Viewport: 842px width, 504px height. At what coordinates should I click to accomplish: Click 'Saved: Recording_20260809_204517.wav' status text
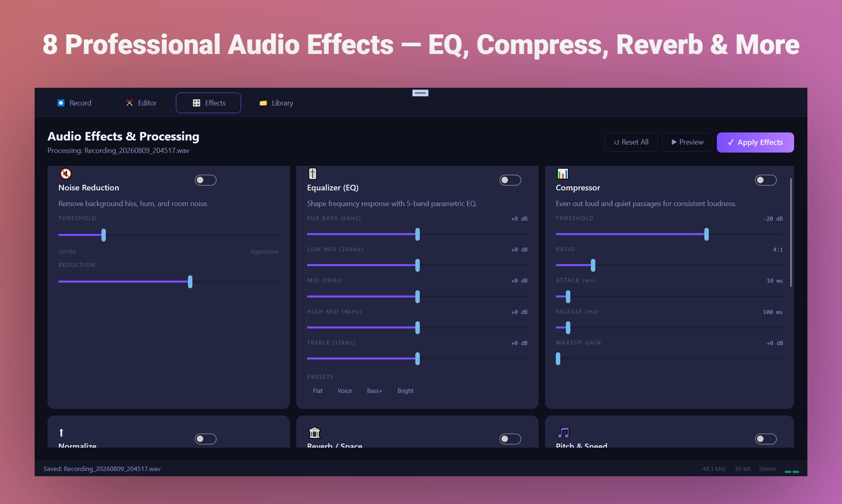click(102, 469)
